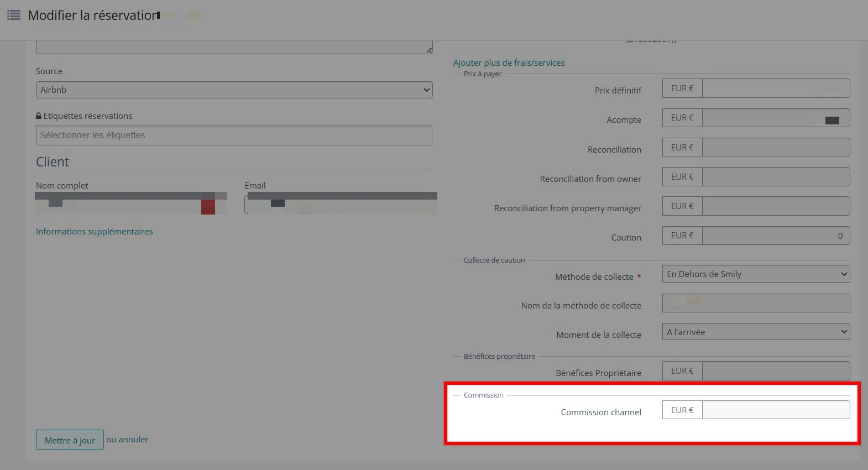The width and height of the screenshot is (868, 470).
Task: Click the Reconciliation amount field
Action: [776, 148]
